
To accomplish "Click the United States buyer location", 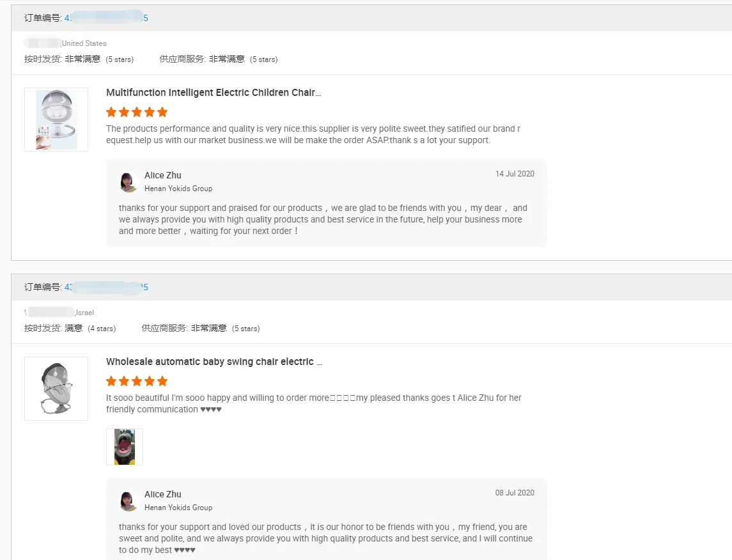I will pos(84,43).
